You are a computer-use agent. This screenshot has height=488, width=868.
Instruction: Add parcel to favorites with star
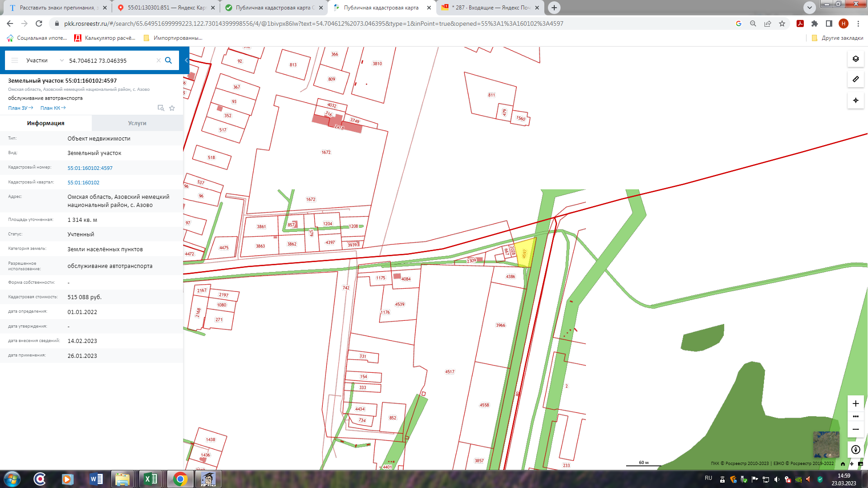172,108
